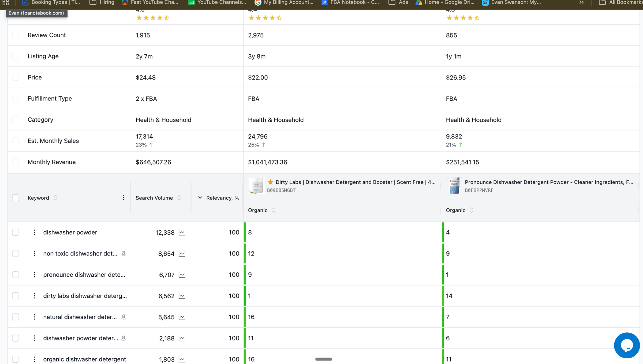
Task: Click the blue chat support bubble
Action: click(627, 345)
